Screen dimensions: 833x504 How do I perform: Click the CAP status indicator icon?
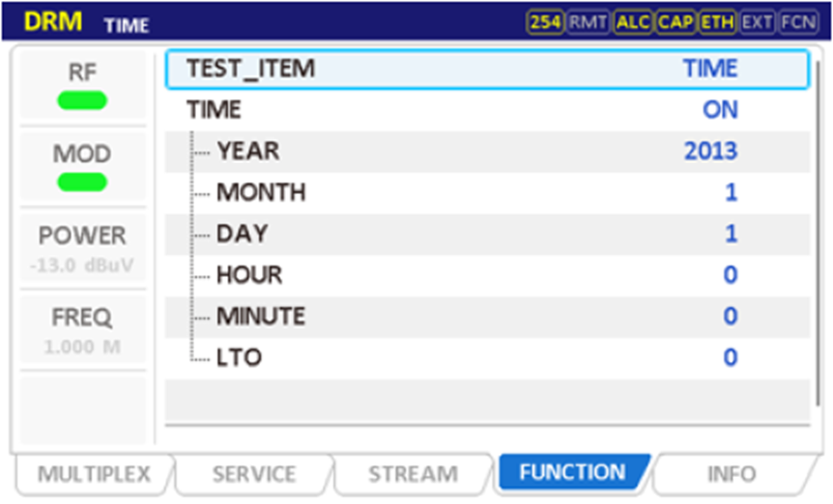(x=675, y=22)
